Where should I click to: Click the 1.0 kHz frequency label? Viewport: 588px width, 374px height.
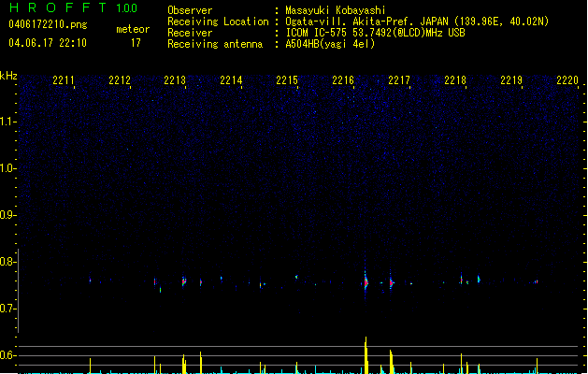(7, 168)
